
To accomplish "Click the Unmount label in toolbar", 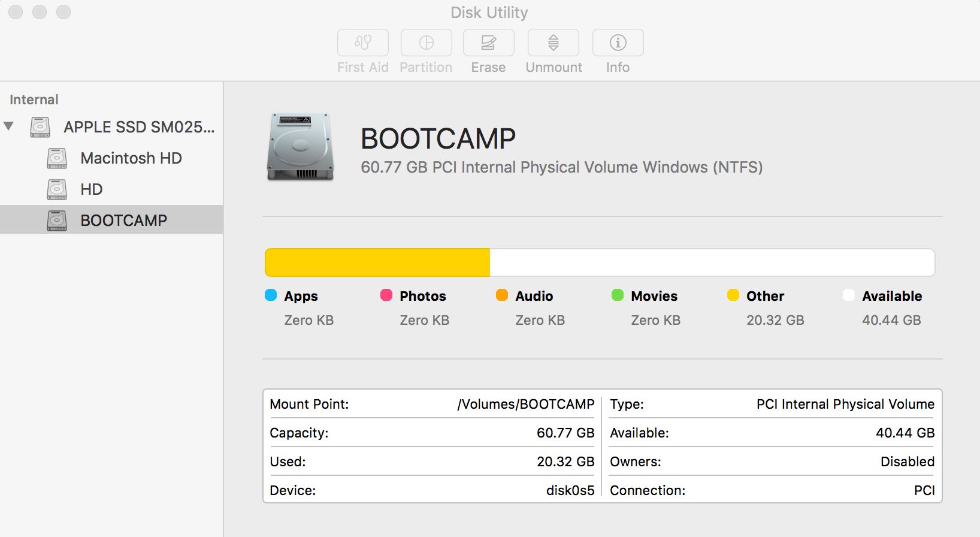I will pyautogui.click(x=554, y=67).
